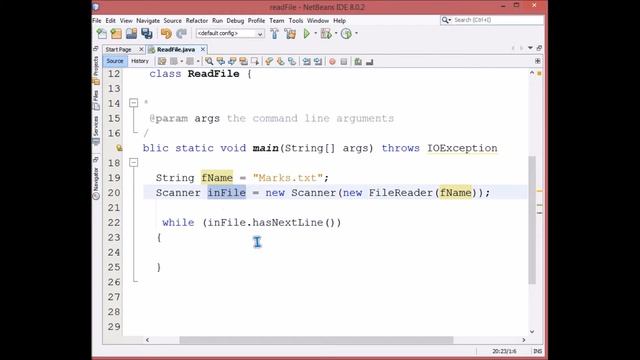Viewport: 640px width, 360px height.
Task: Open the Services side panel
Action: tap(96, 130)
